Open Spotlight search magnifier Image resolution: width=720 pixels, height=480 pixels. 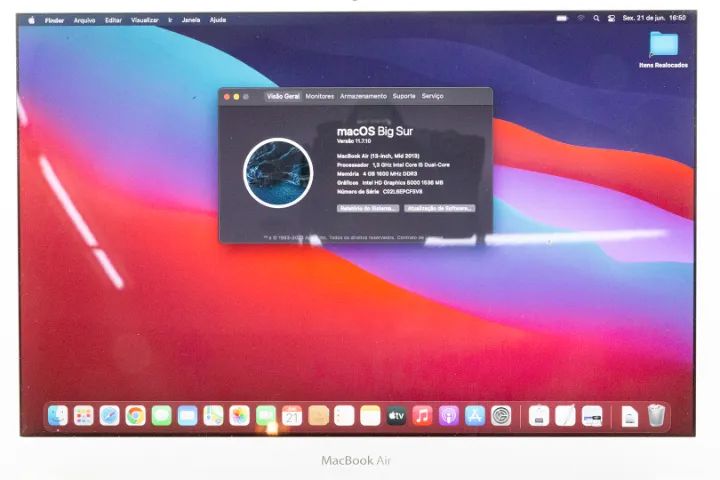(596, 18)
